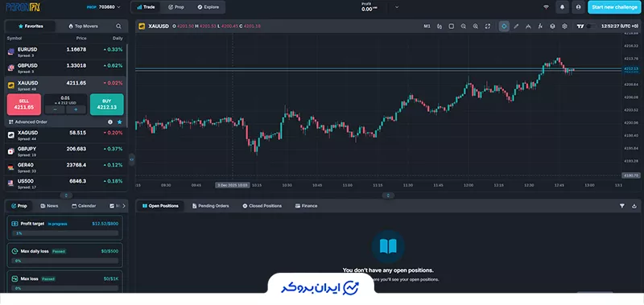Viewport: 644px width, 305px height.
Task: Open the News tab in lower panel
Action: (x=49, y=206)
